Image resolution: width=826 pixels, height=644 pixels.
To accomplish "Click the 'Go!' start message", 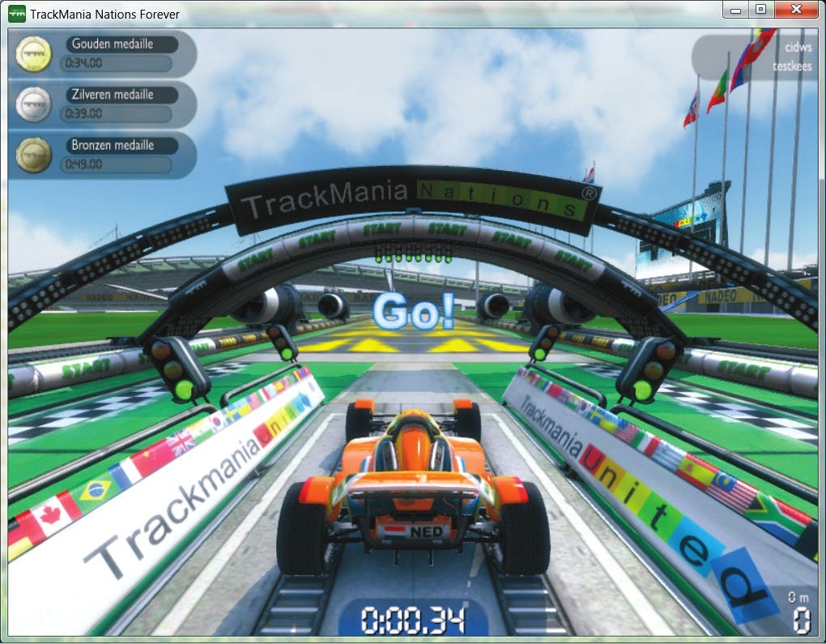I will [414, 311].
